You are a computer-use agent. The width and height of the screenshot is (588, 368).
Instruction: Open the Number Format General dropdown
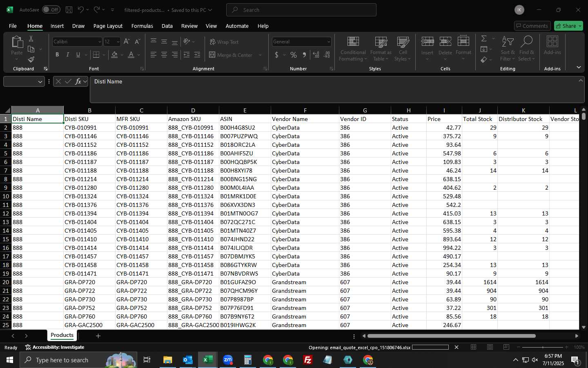tap(328, 42)
